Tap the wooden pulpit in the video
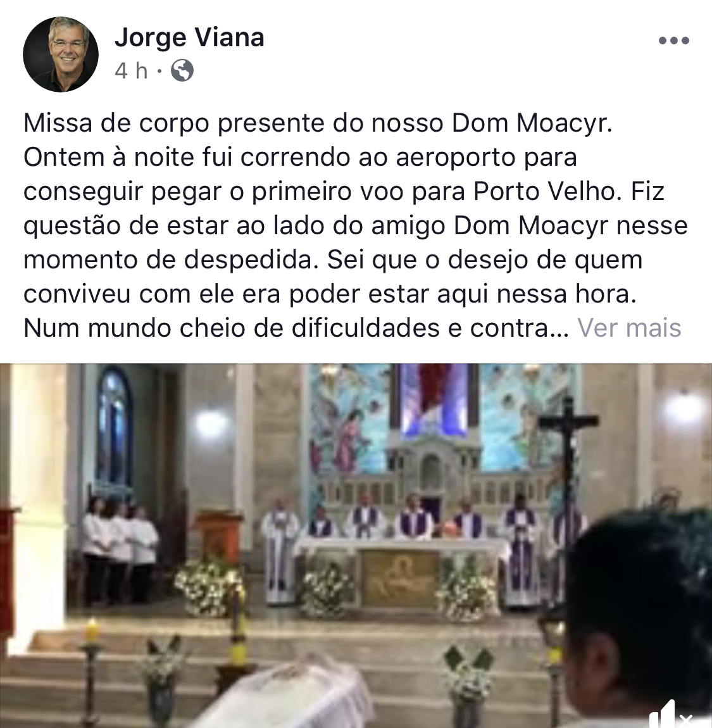 [218, 539]
